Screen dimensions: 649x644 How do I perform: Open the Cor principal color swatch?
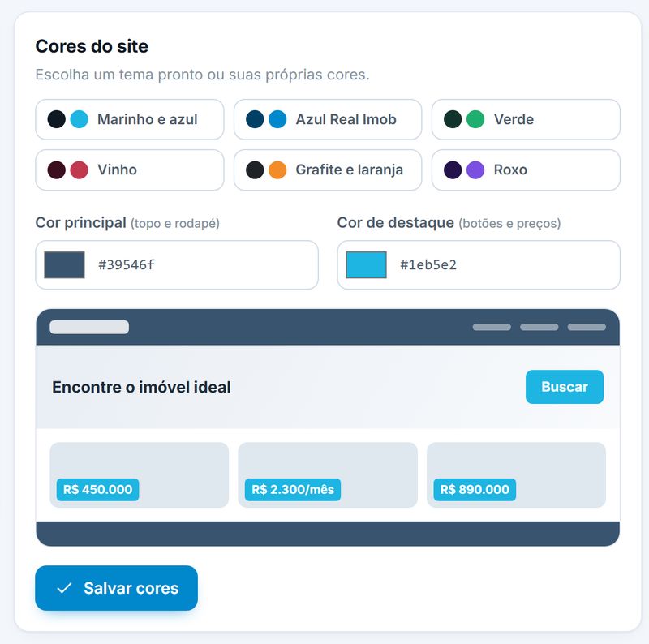click(x=65, y=265)
